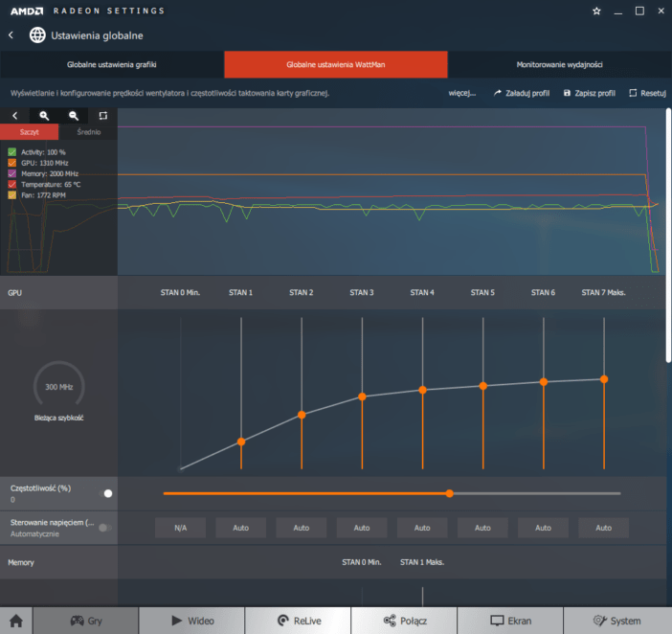Click the Memory STAN 0 Min. label
672x634 pixels.
coord(361,562)
